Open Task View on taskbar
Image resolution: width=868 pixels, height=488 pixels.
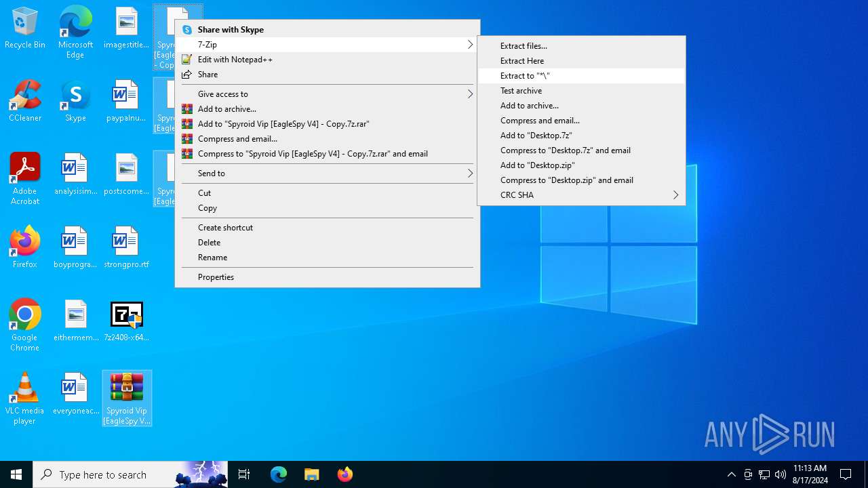tap(244, 474)
